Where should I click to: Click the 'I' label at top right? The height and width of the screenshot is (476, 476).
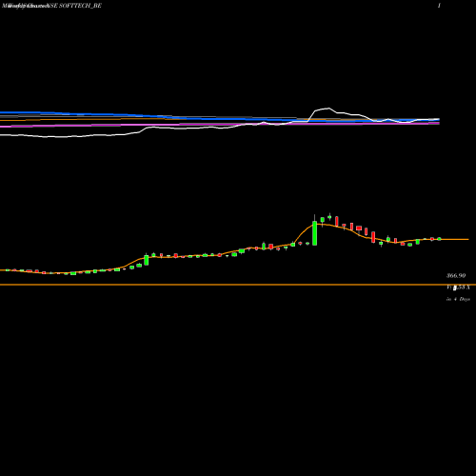(439, 6)
